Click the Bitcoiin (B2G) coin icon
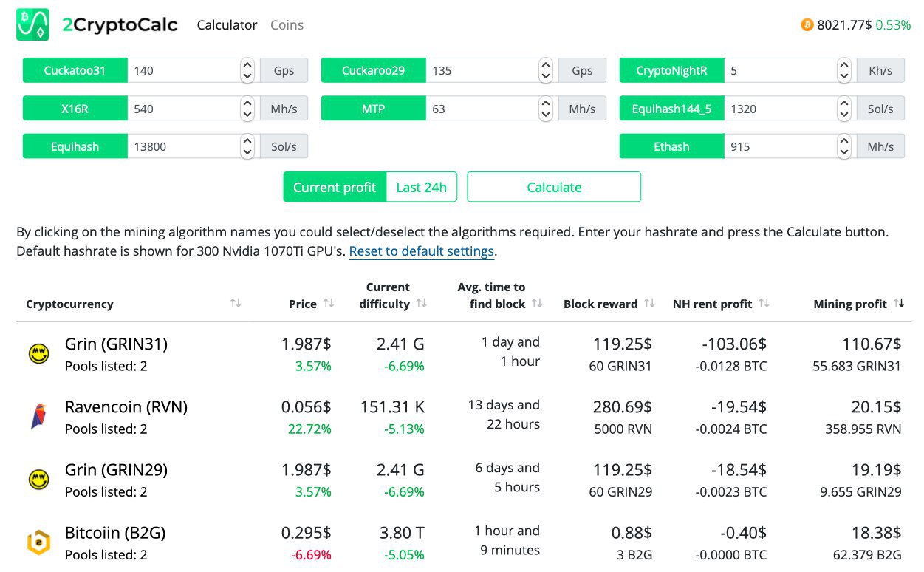Viewport: 924px width, 572px height. coord(38,543)
